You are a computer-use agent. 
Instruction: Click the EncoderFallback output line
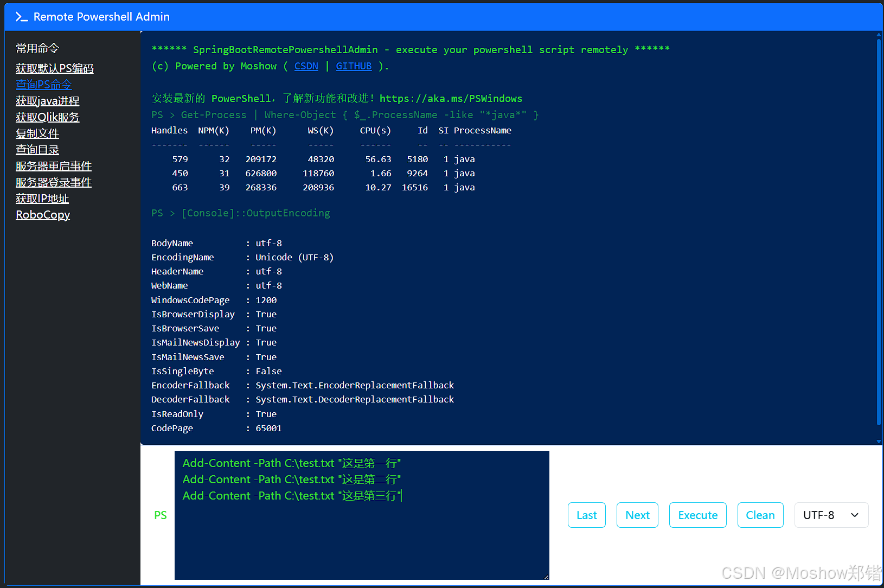(x=303, y=385)
